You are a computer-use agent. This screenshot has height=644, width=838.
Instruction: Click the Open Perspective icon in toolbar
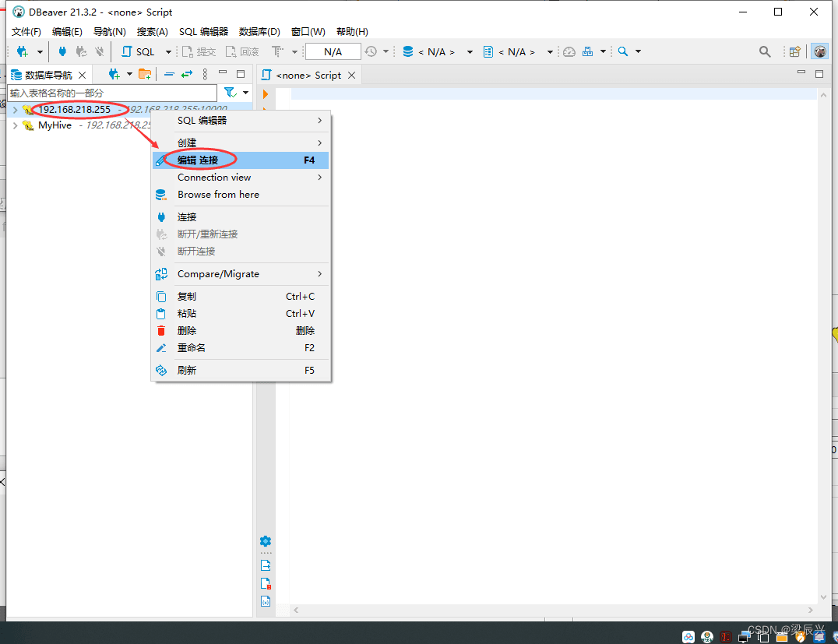point(795,52)
